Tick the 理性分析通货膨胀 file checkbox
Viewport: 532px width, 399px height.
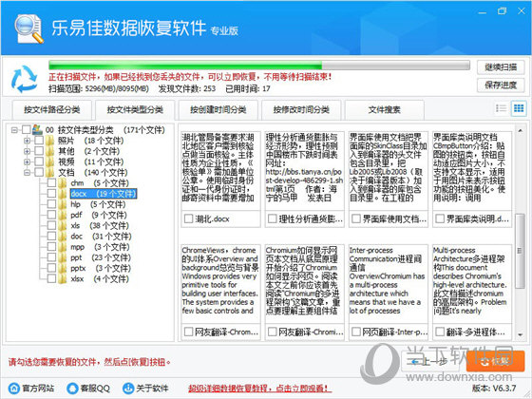click(x=272, y=218)
